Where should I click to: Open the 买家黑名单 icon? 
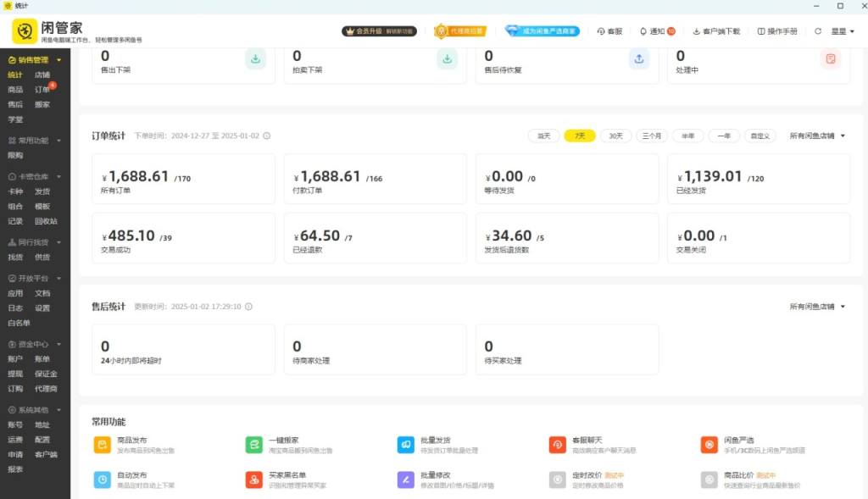(x=254, y=480)
